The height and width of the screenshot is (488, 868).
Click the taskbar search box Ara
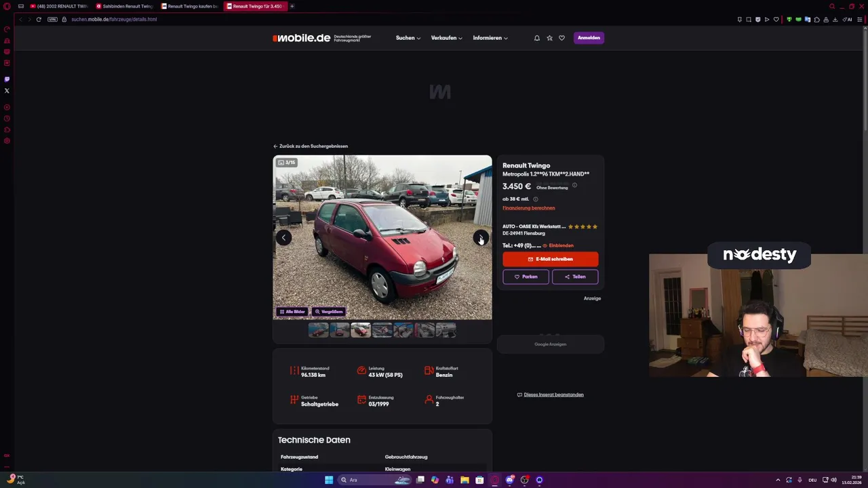376,480
